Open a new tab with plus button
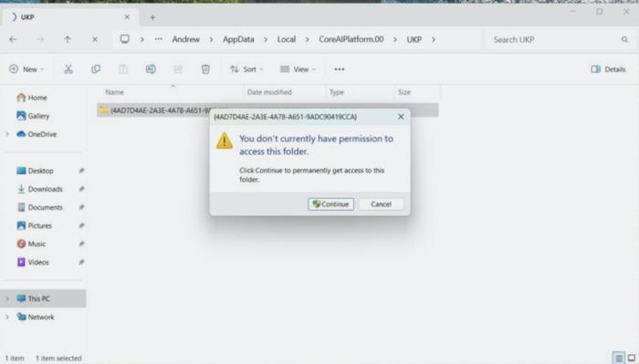 [152, 17]
